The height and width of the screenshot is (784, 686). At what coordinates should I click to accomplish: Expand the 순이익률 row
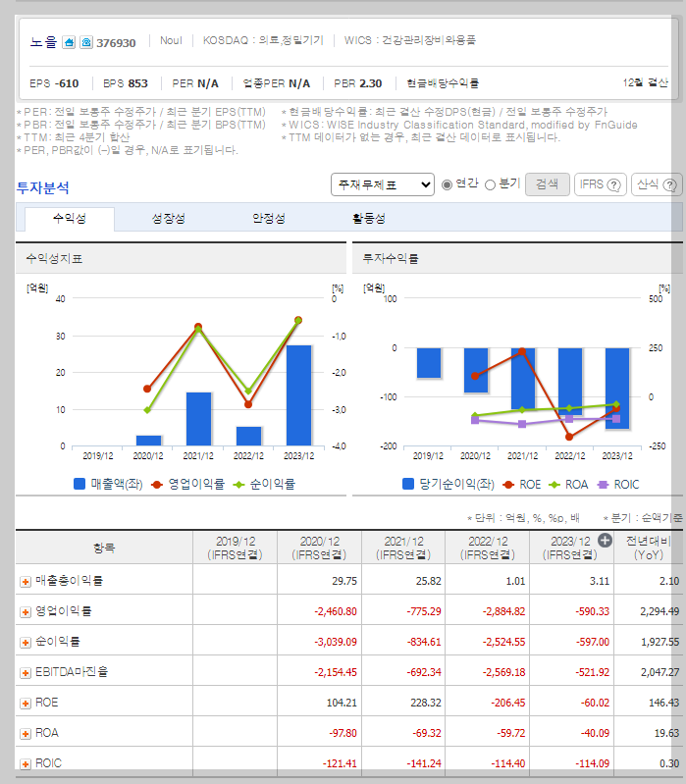[x=25, y=643]
